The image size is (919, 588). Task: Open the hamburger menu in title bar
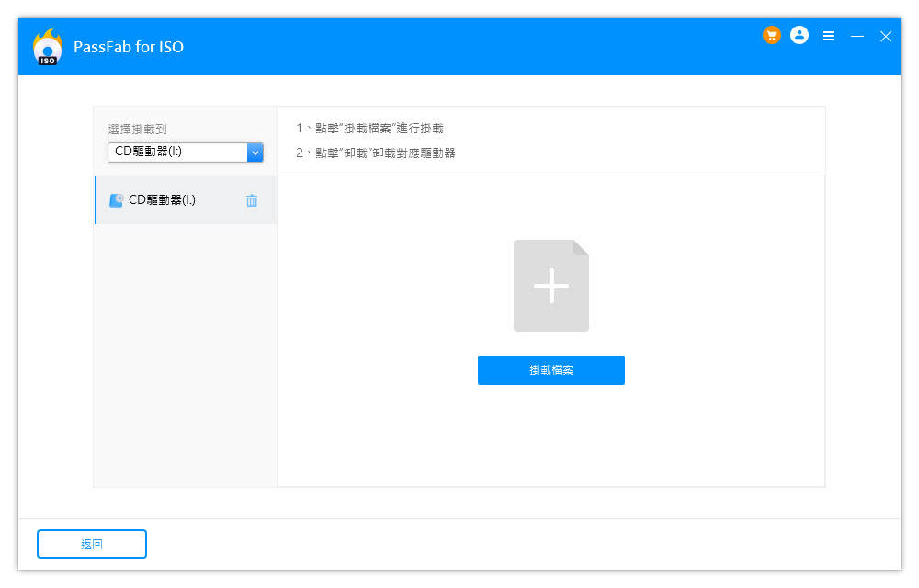(828, 36)
